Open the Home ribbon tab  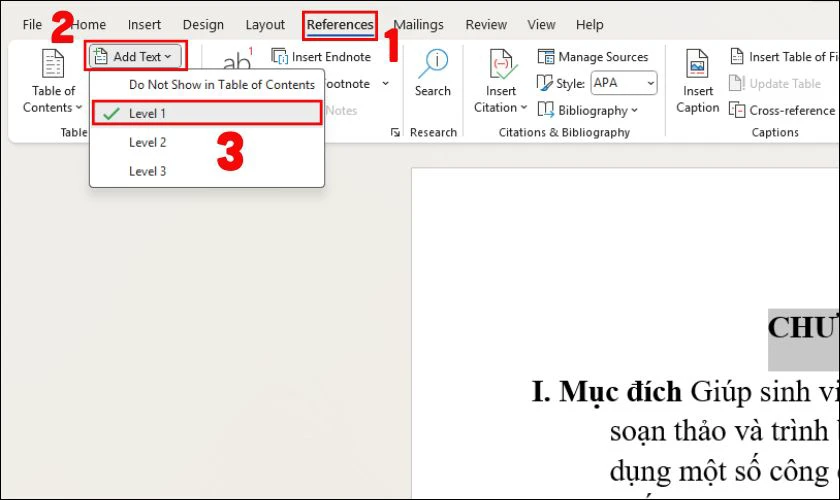[x=88, y=25]
